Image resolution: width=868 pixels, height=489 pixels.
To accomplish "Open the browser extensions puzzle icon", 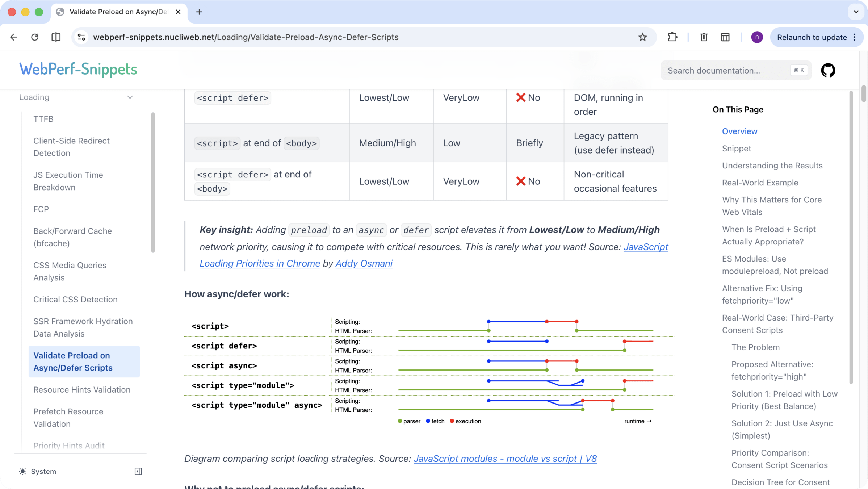I will (672, 37).
